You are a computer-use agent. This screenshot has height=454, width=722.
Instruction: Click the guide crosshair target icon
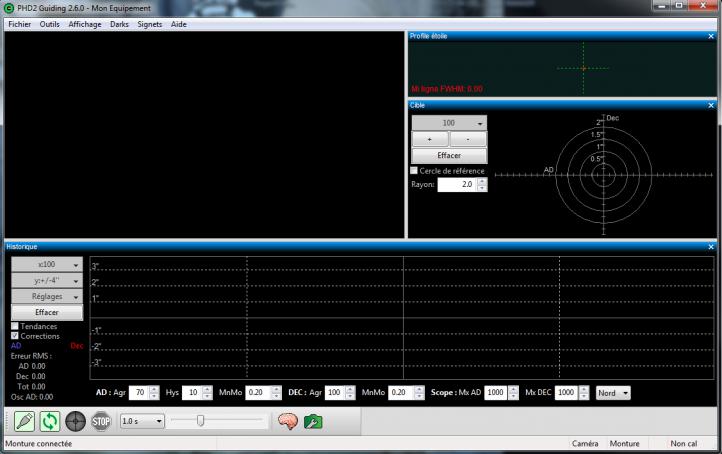(76, 421)
